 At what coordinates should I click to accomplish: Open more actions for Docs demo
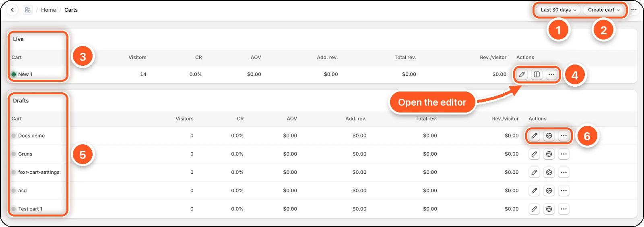[564, 135]
